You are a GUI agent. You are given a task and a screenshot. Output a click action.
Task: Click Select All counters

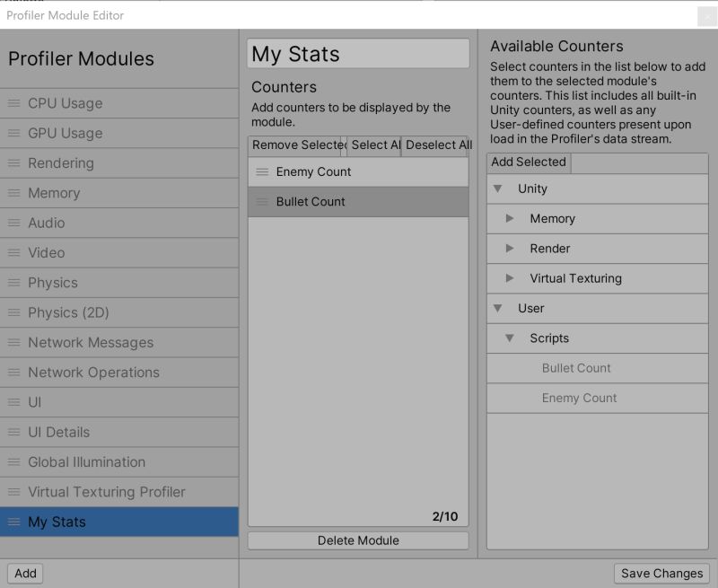point(372,145)
